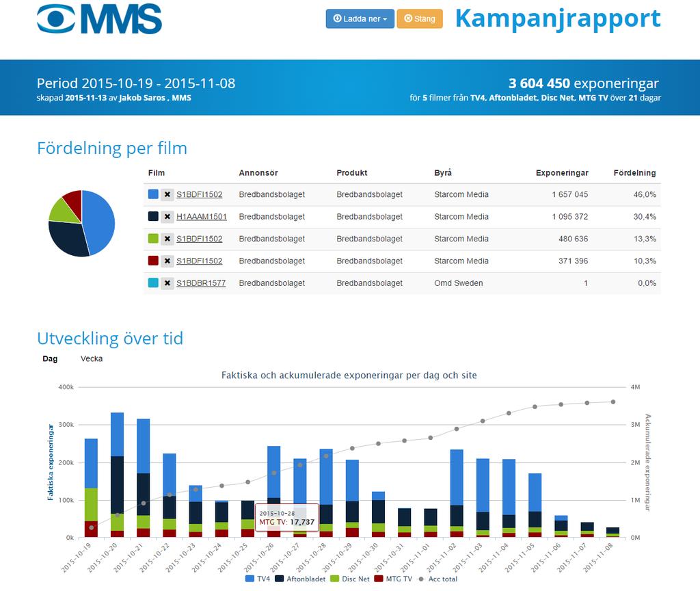
Task: Open the S1BDBR1577 film link
Action: pyautogui.click(x=201, y=283)
